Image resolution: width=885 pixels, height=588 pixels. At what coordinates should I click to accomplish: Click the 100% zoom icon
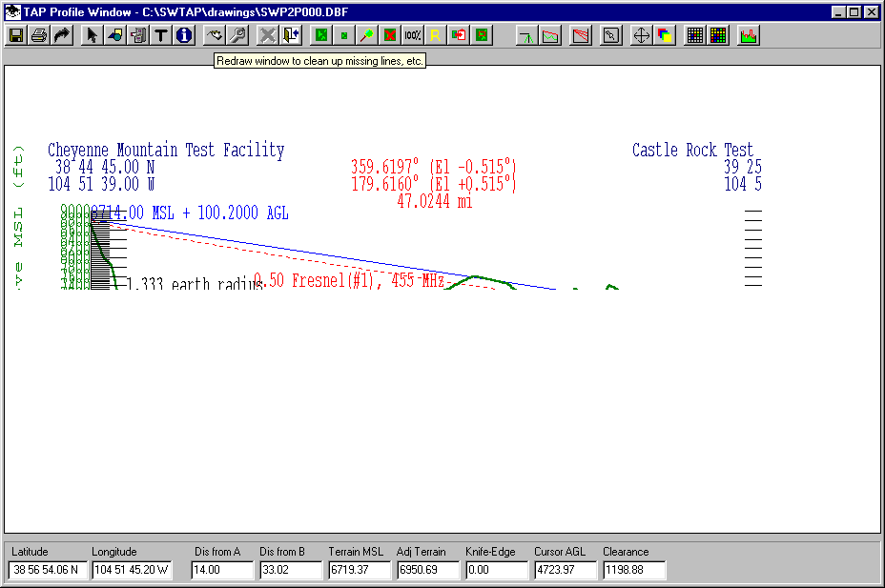(413, 35)
